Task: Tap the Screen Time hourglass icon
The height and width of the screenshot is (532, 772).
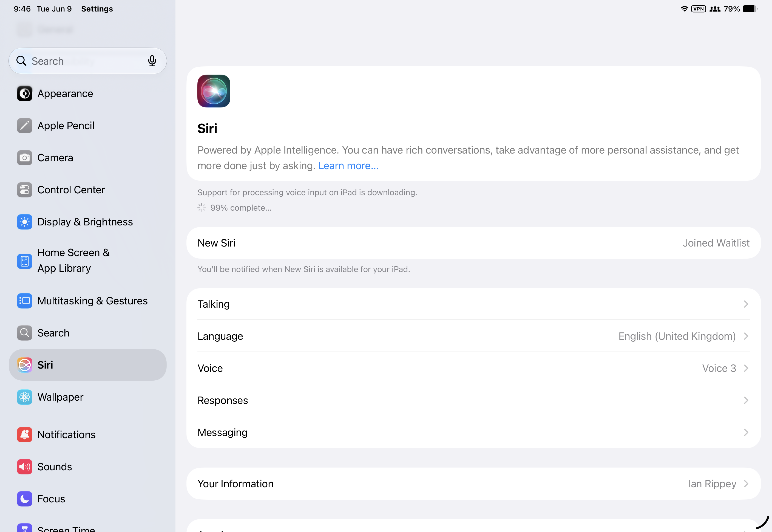Action: tap(25, 528)
